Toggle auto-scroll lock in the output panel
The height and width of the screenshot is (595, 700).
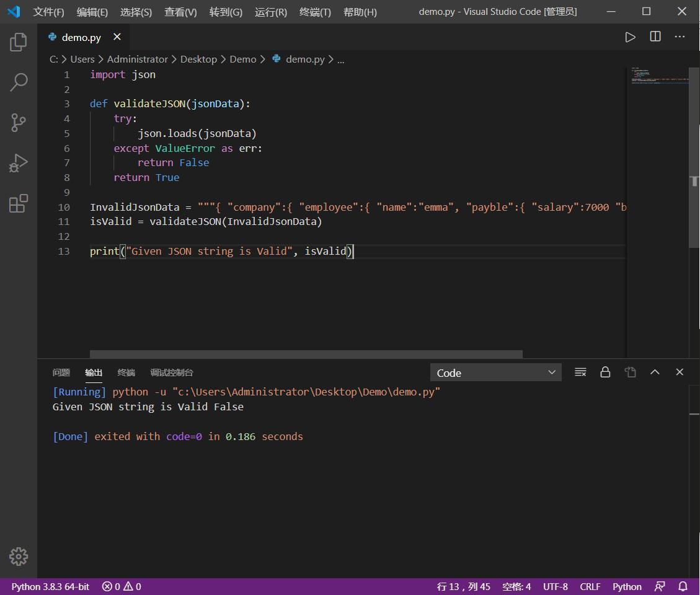click(x=605, y=372)
